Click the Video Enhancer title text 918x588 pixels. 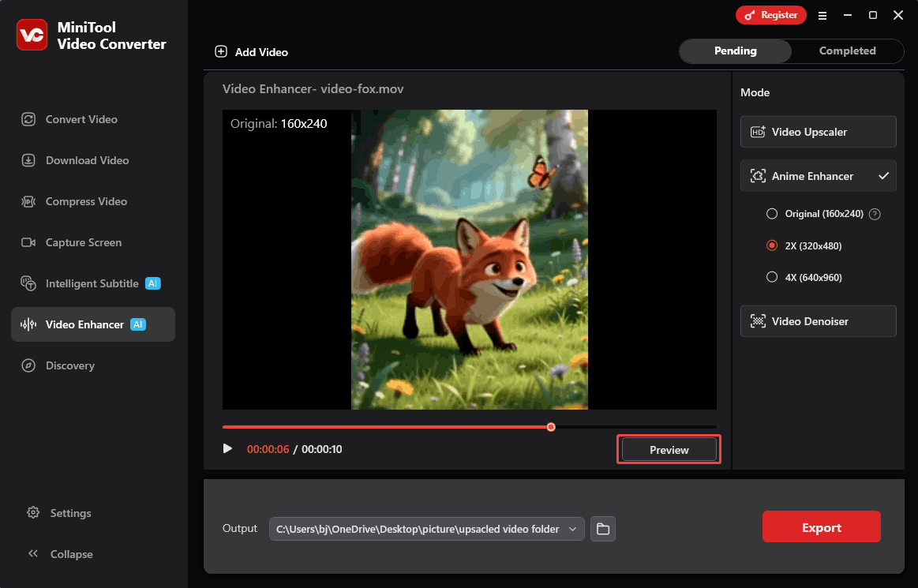pos(313,89)
